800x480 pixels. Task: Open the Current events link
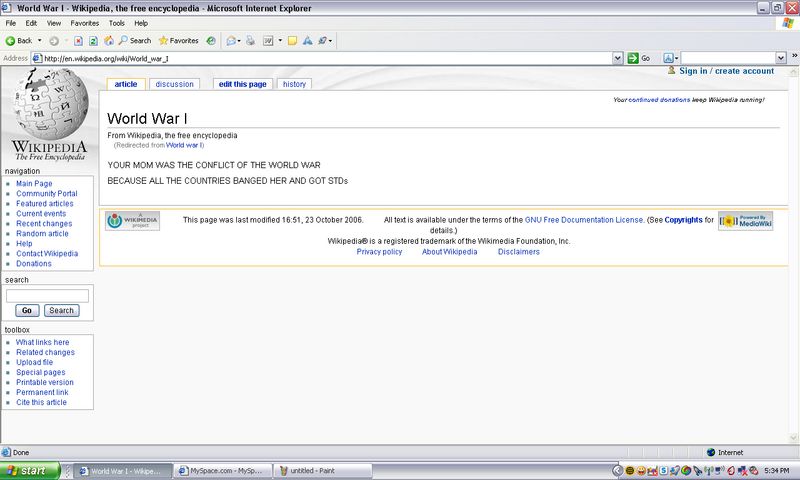coord(41,214)
